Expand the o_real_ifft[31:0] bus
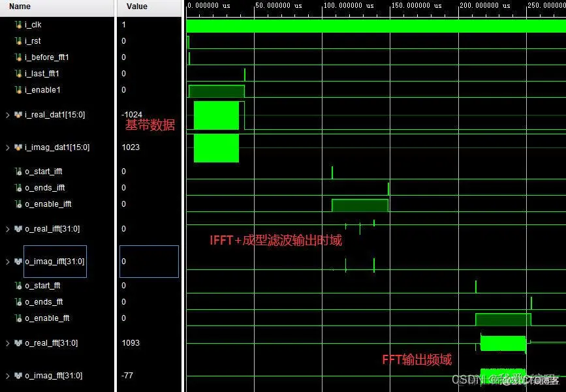The width and height of the screenshot is (566, 392). tap(8, 229)
